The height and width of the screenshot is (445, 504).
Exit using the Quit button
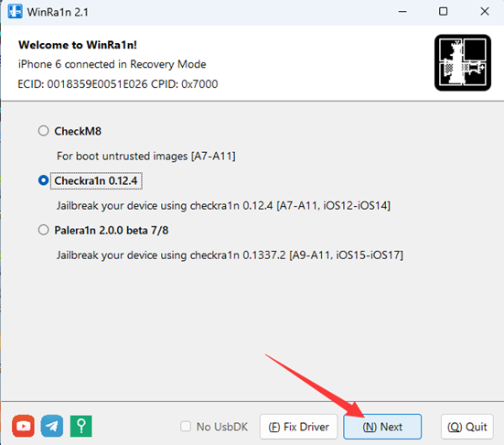pos(467,427)
